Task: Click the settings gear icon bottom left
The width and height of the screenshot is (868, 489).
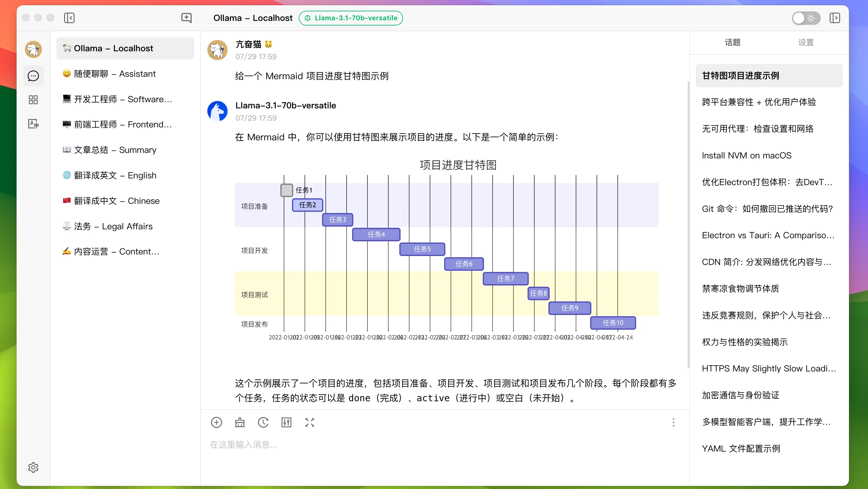Action: (33, 467)
